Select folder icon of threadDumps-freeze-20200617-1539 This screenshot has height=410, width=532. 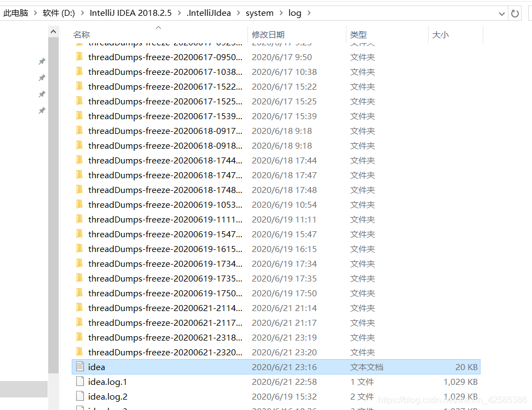click(79, 115)
